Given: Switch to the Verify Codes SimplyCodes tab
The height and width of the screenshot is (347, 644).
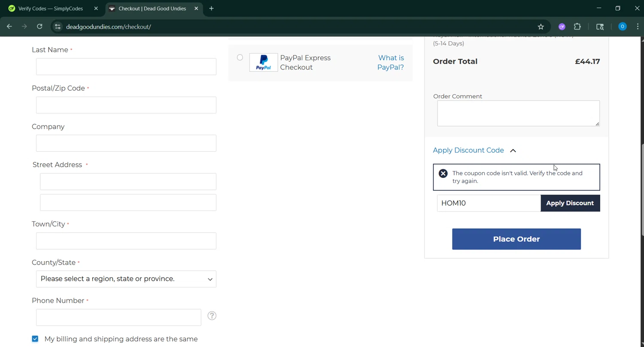Looking at the screenshot, I should pos(51,9).
